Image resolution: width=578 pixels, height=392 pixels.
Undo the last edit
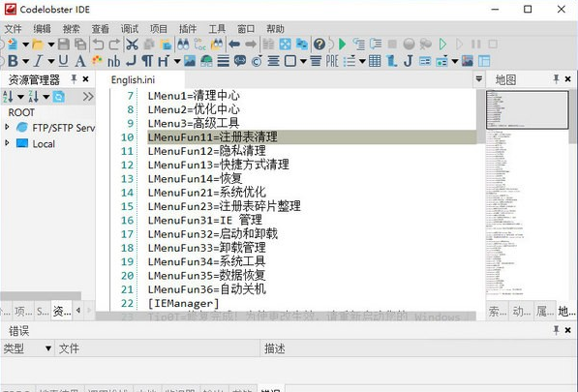98,45
